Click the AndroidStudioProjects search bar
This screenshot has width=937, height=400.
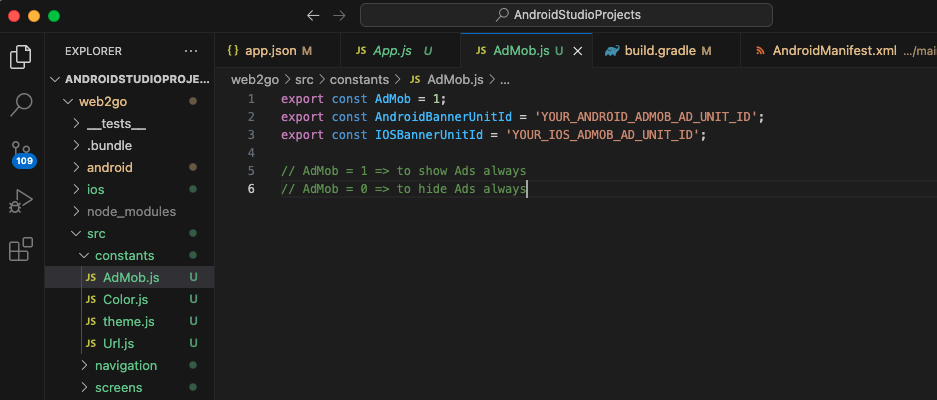[x=566, y=15]
